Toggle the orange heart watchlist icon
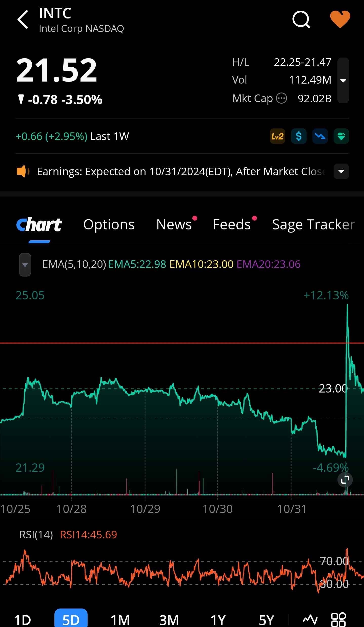The image size is (364, 627). [x=340, y=19]
